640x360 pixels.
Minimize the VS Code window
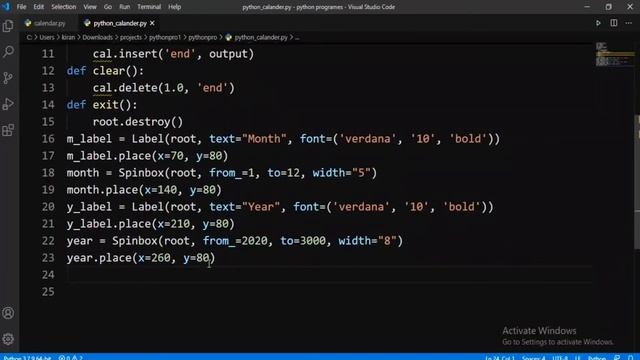[x=587, y=7]
